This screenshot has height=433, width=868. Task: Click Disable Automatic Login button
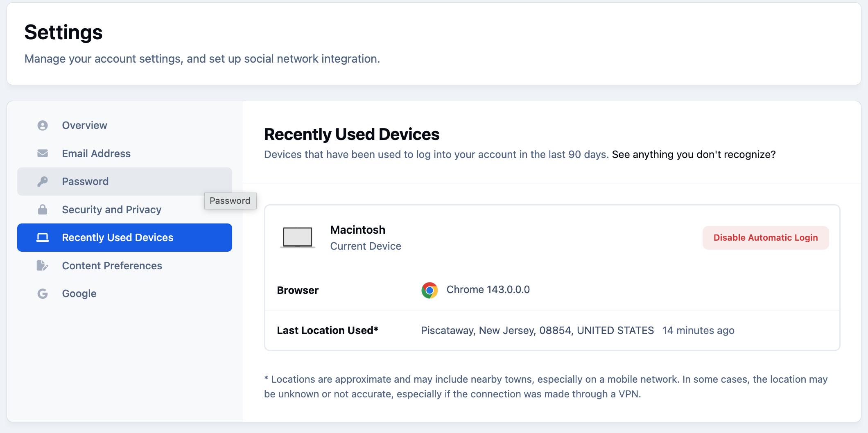(766, 238)
